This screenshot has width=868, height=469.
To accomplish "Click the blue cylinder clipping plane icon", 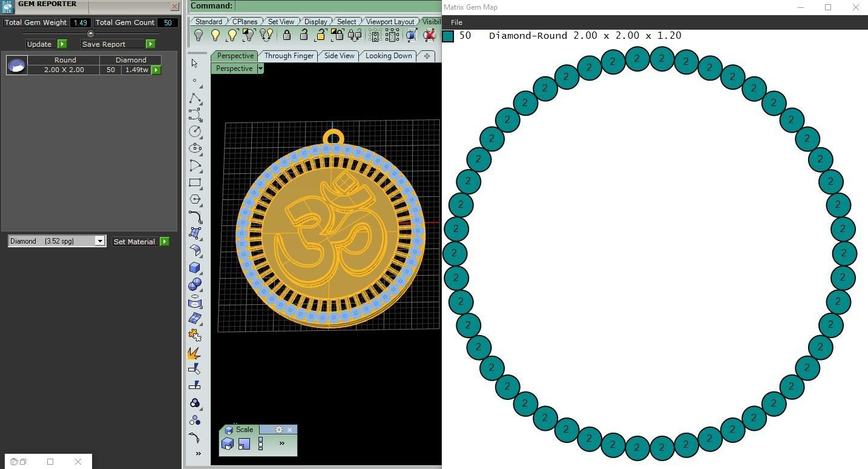I will pos(412,36).
